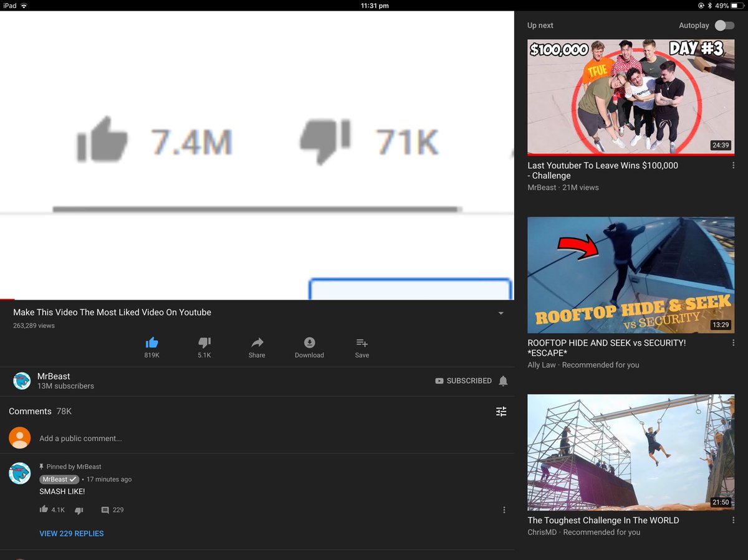Open menu for The Toughest Challenge video
The height and width of the screenshot is (560, 748).
[x=733, y=520]
